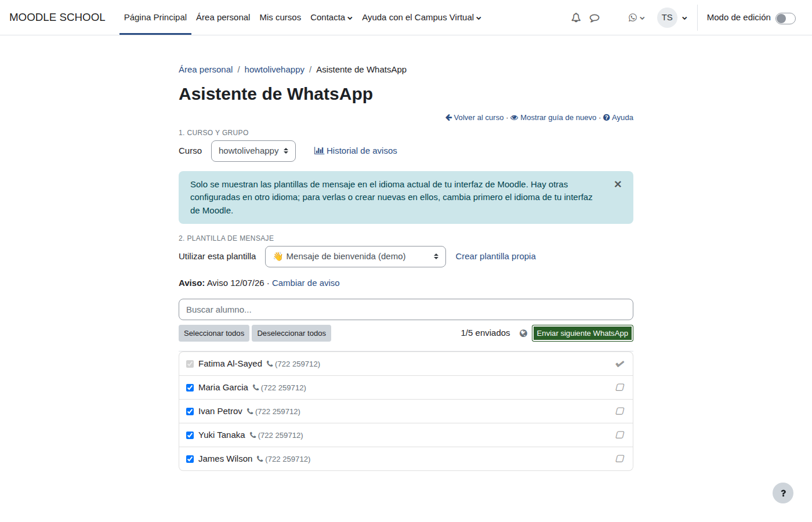Click the Fatima Al-Sayed student name

230,364
